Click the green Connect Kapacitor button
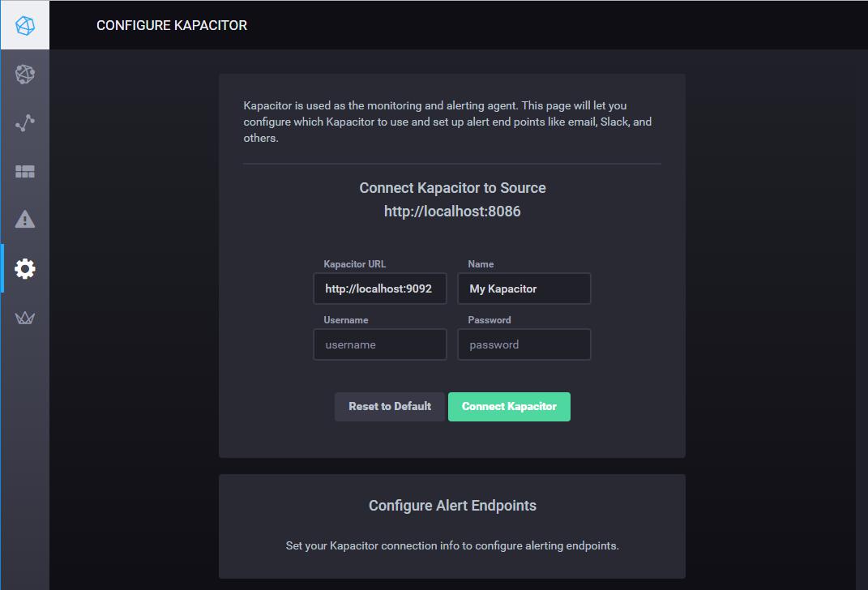The image size is (868, 590). 509,407
